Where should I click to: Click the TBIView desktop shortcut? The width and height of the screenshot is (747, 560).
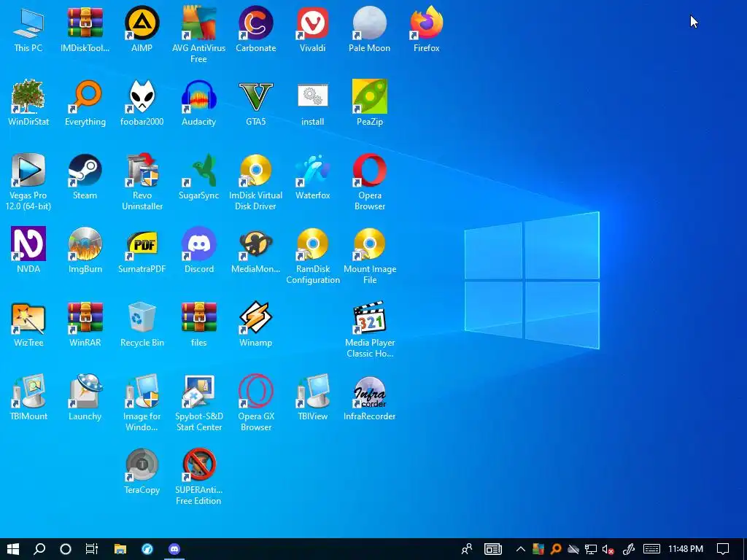pos(312,398)
